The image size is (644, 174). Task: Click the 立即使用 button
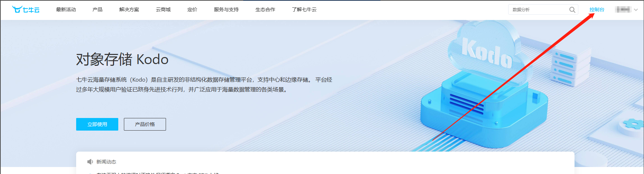[97, 124]
